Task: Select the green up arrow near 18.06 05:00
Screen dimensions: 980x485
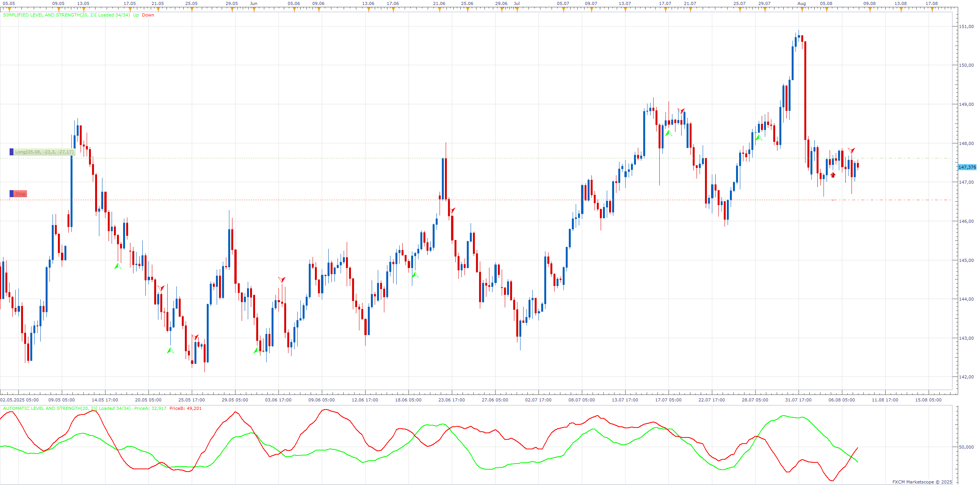Action: 415,275
